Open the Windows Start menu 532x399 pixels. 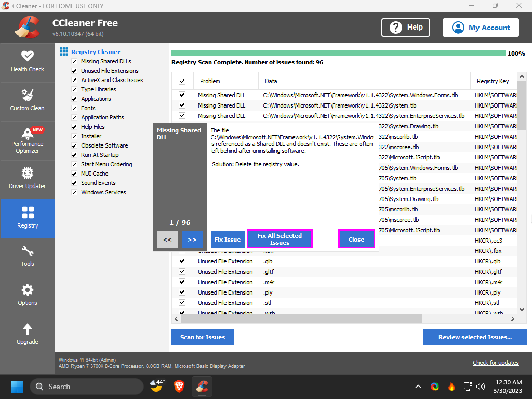17,387
